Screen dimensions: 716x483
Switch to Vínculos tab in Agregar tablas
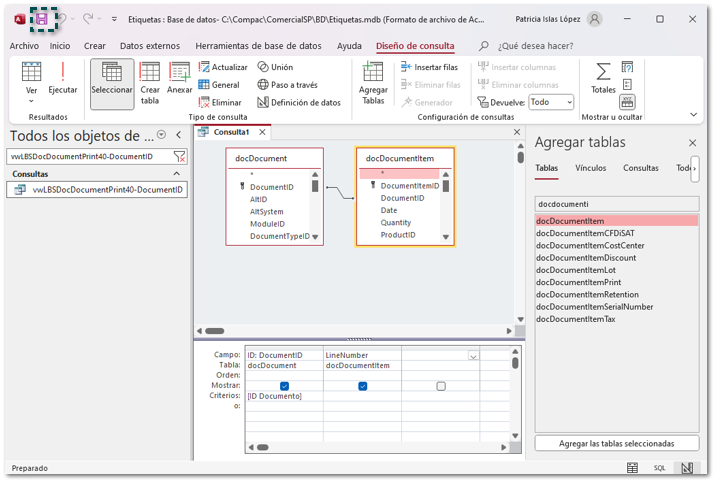[x=590, y=168]
